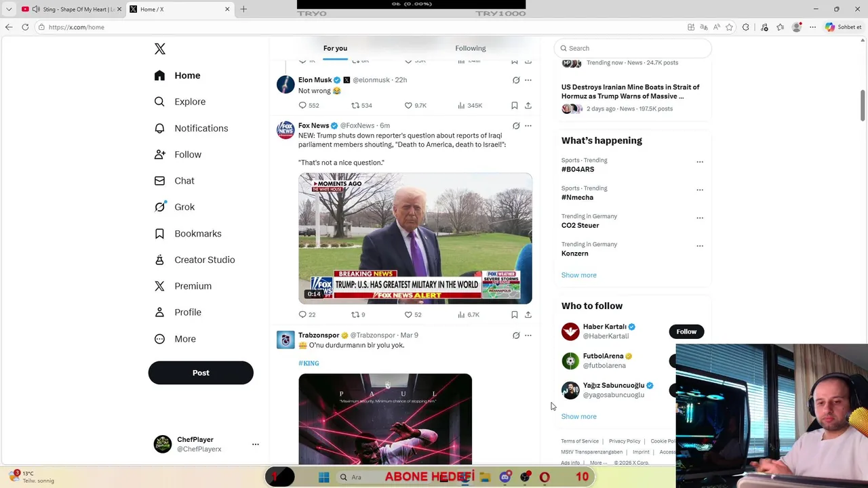Show more under What's happening
Screen dimensions: 868x488
pyautogui.click(x=579, y=275)
